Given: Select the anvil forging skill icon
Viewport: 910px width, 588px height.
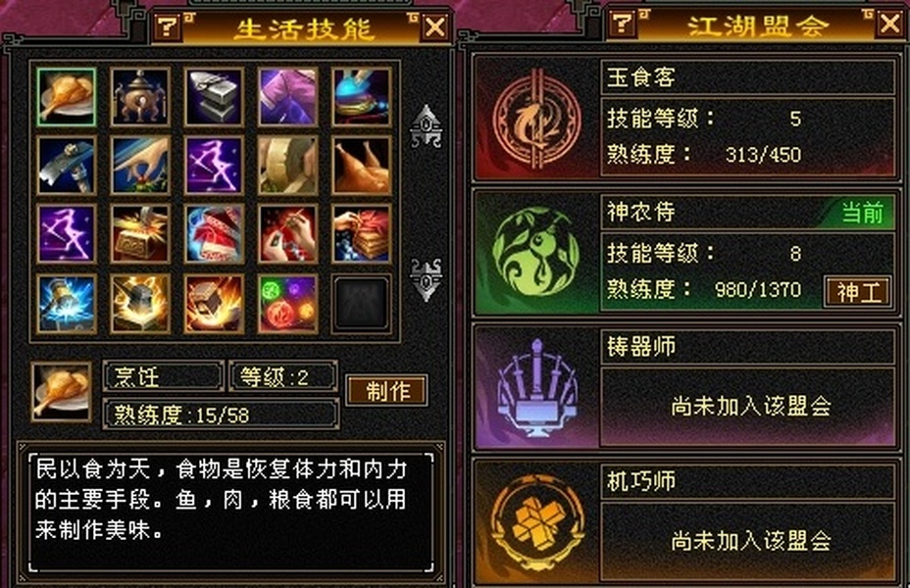Looking at the screenshot, I should coord(214,97).
